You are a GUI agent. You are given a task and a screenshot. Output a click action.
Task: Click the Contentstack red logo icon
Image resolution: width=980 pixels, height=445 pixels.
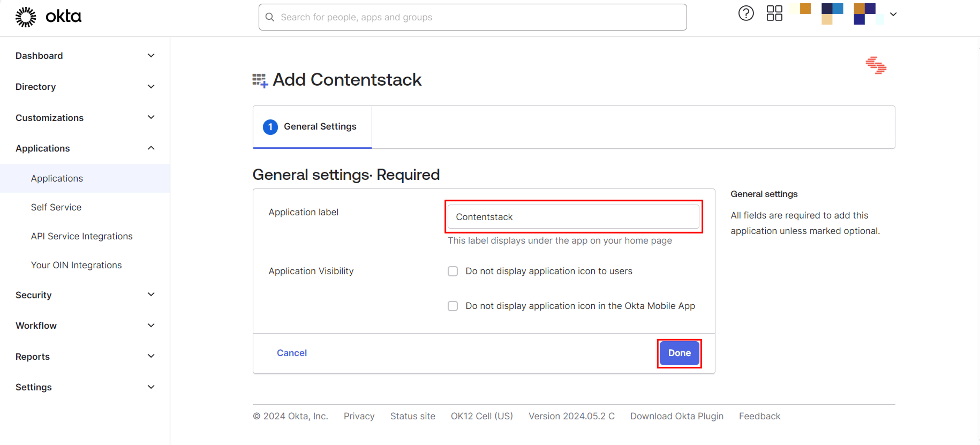pyautogui.click(x=876, y=65)
